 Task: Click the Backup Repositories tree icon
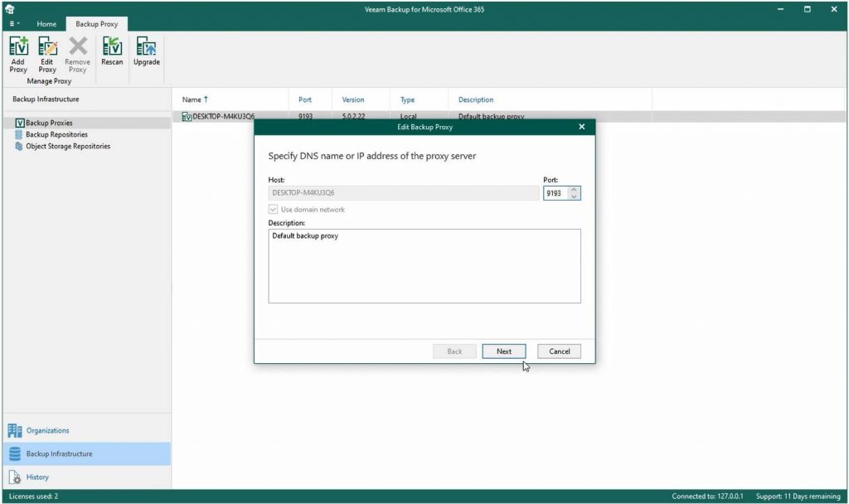(x=19, y=134)
